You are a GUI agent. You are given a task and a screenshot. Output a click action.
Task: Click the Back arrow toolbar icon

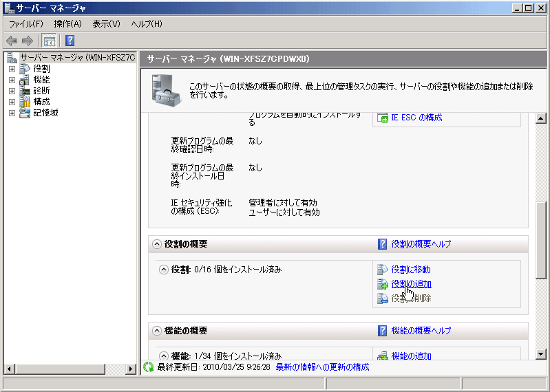click(12, 41)
